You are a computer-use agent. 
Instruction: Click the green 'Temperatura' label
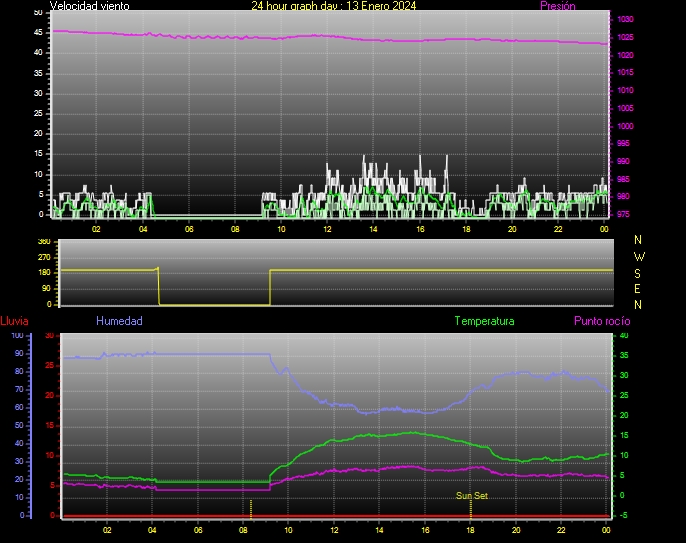(x=484, y=321)
